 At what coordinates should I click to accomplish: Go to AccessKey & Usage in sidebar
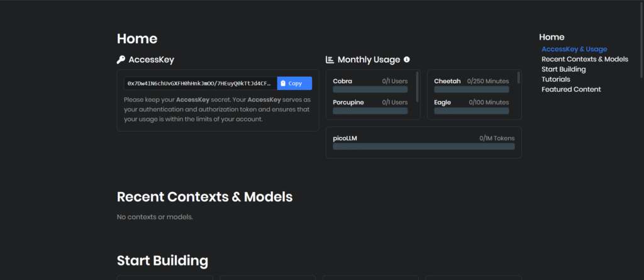click(574, 49)
